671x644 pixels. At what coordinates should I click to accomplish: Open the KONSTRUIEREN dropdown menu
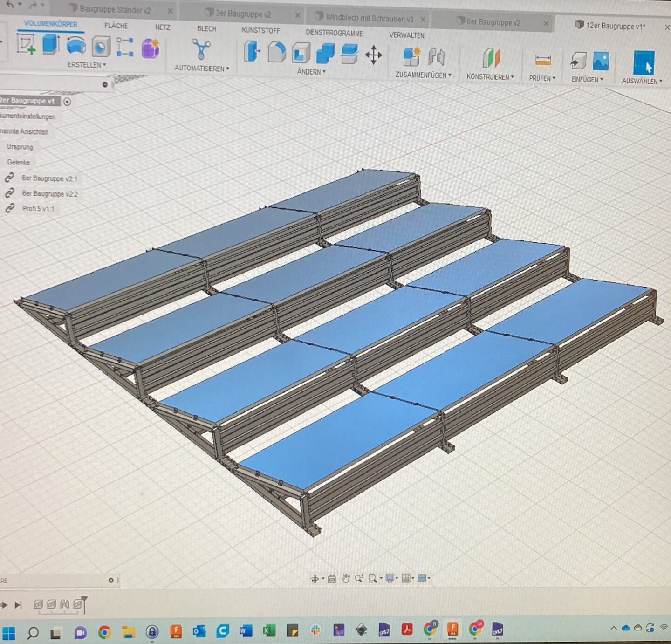tap(490, 77)
